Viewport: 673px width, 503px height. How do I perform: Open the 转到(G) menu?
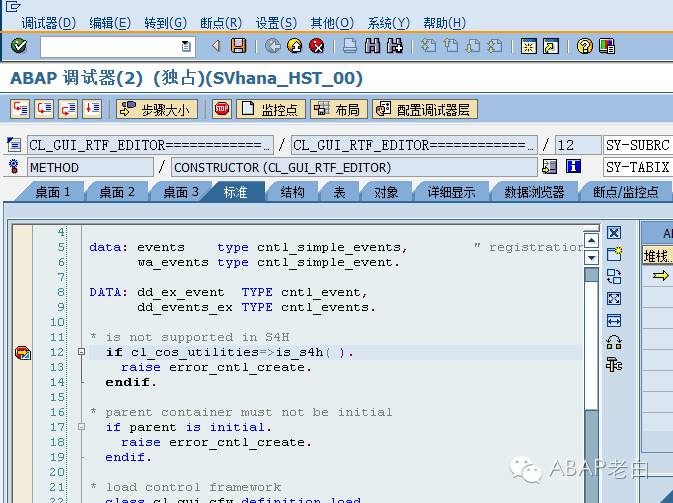click(166, 23)
